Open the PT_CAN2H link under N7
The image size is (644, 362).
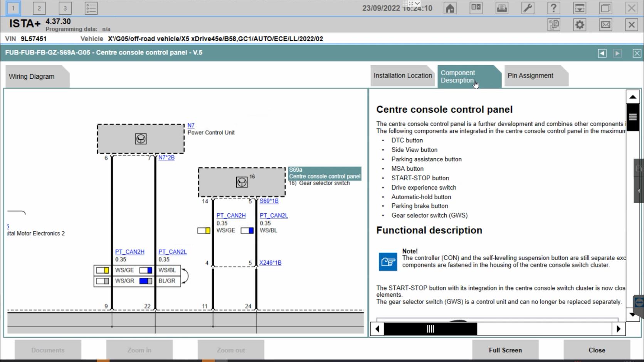(x=129, y=252)
